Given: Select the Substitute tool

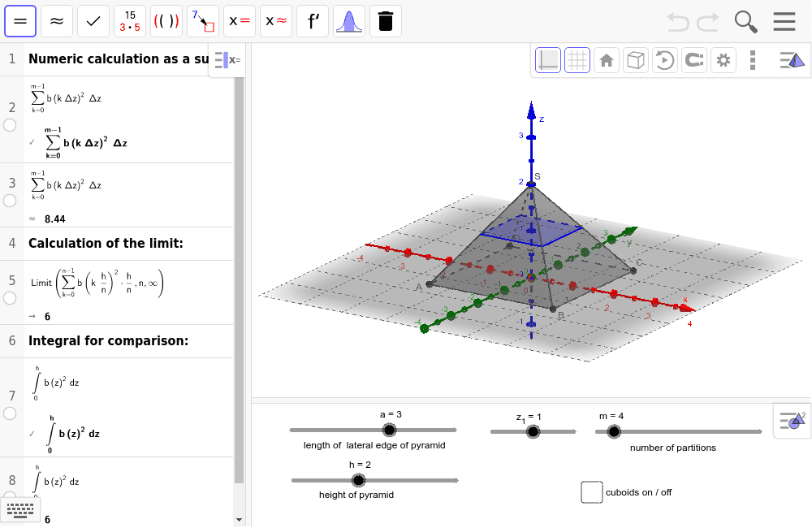Looking at the screenshot, I should click(203, 21).
